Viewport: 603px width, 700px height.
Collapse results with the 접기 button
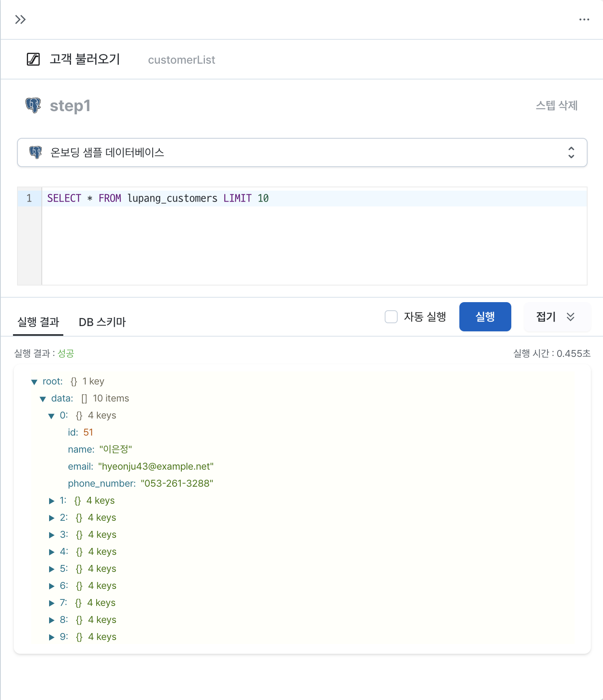click(x=557, y=317)
